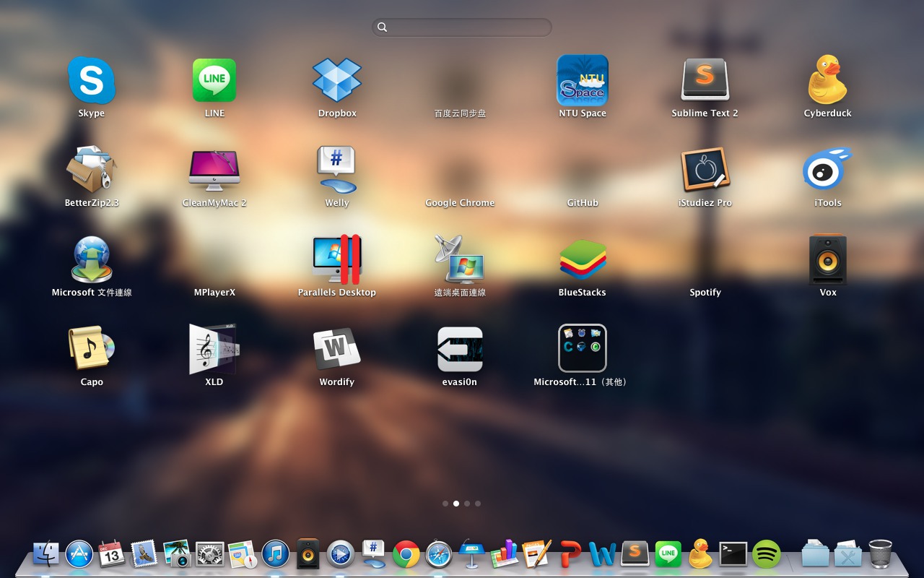This screenshot has width=924, height=578.
Task: Open iPhoto from the Dock
Action: pos(177,554)
